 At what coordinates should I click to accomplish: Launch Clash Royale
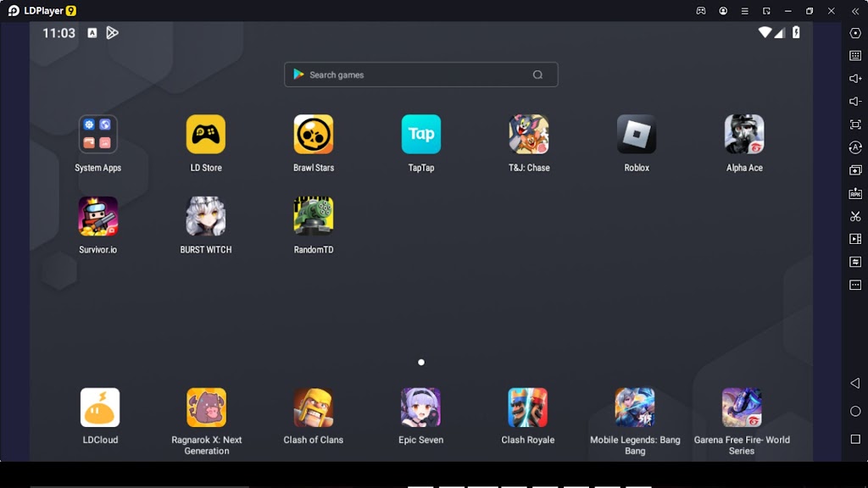[527, 408]
